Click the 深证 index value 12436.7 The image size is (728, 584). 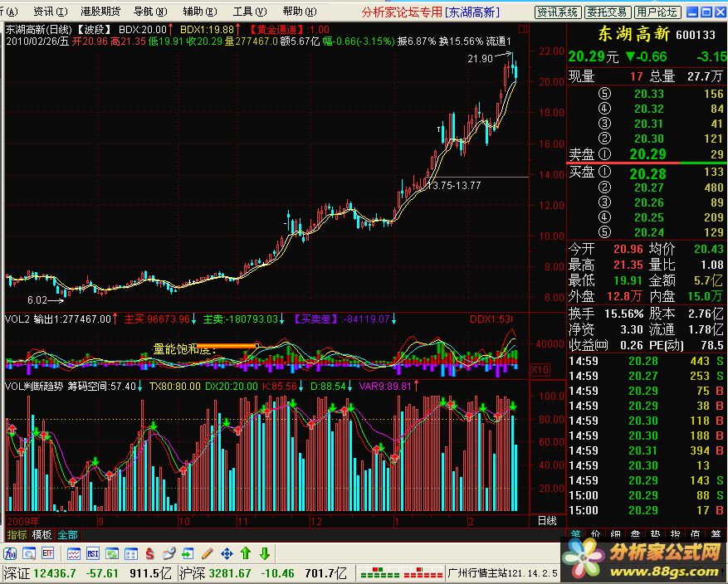click(54, 573)
